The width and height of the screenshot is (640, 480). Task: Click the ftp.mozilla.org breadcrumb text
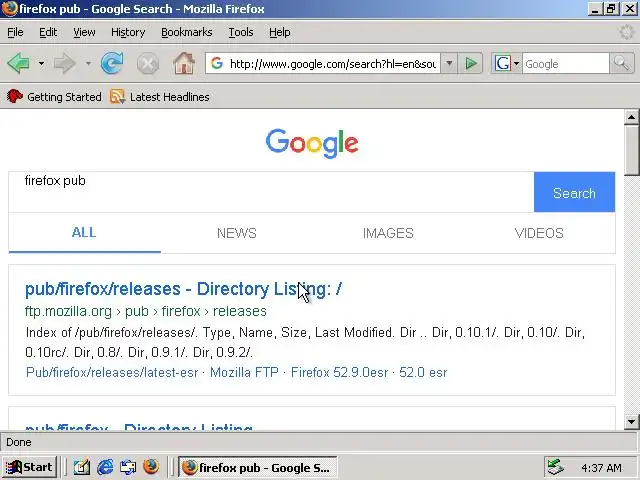click(x=68, y=311)
